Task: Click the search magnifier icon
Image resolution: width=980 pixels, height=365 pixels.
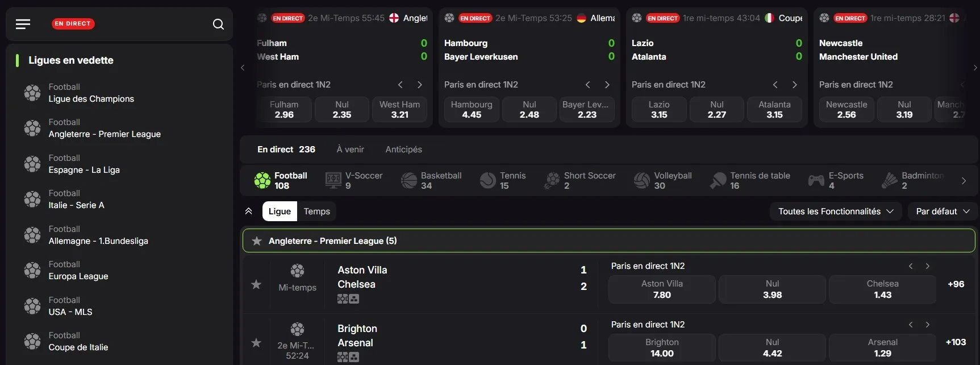Action: (218, 24)
